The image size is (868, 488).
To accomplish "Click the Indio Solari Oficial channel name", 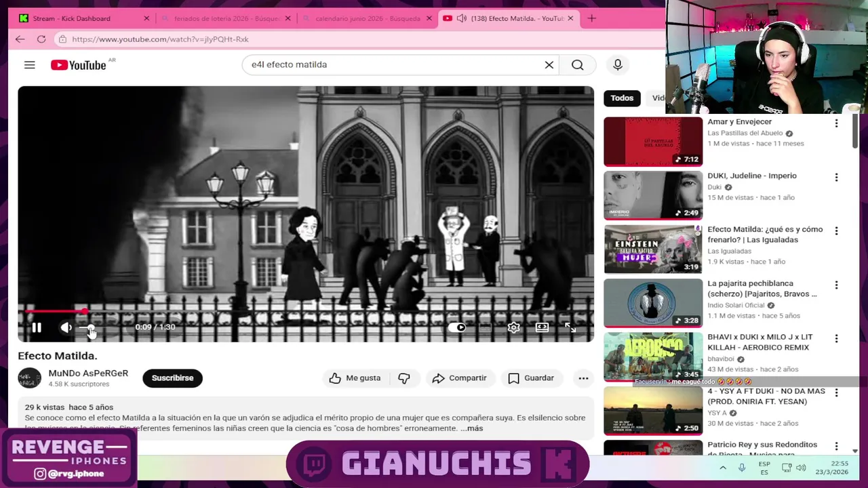I will [x=736, y=306].
